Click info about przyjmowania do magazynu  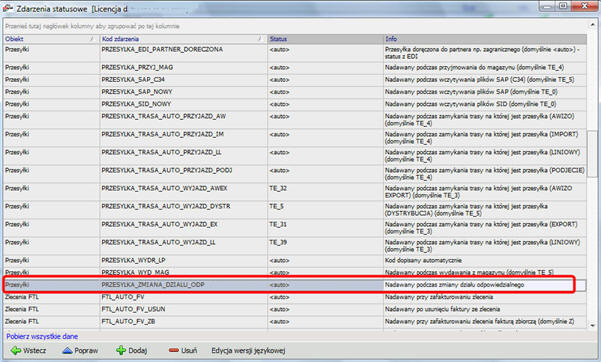475,67
